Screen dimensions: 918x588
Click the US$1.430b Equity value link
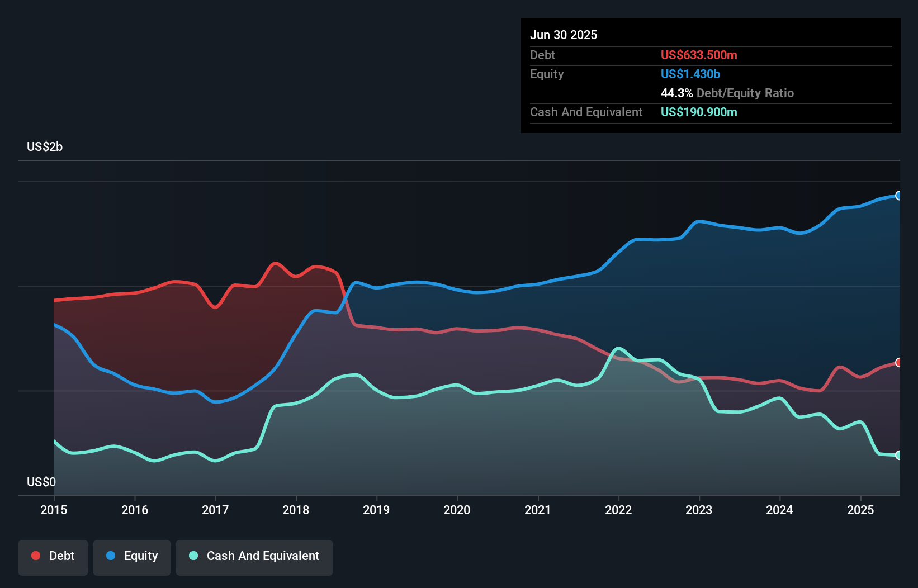690,74
